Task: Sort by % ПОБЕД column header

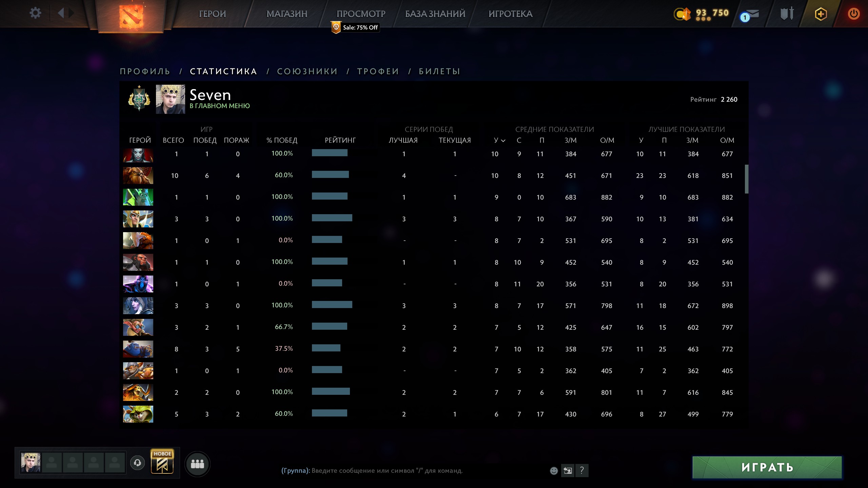Action: coord(282,140)
